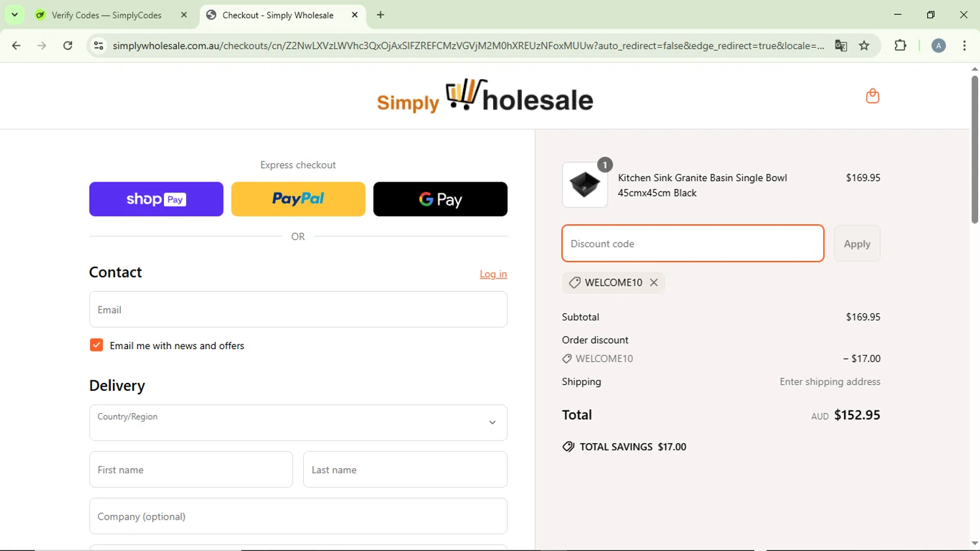Pay with Shop Pay express checkout
980x551 pixels.
pyautogui.click(x=156, y=199)
